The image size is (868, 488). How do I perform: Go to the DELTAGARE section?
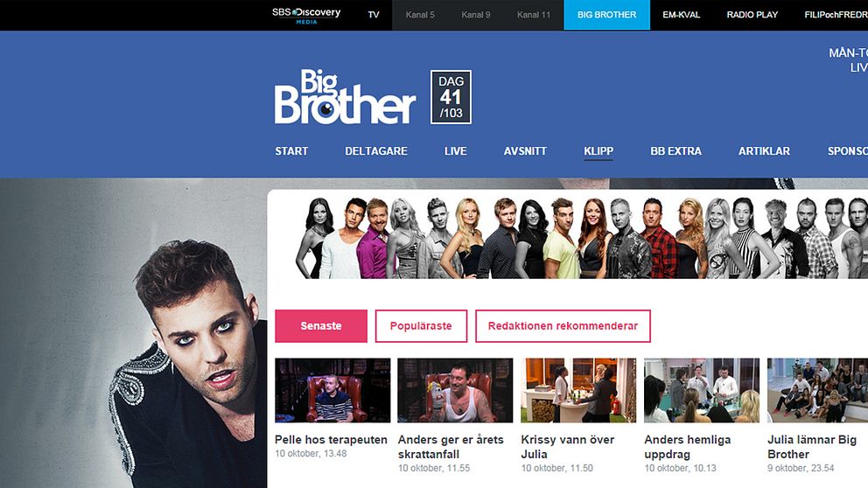coord(376,151)
